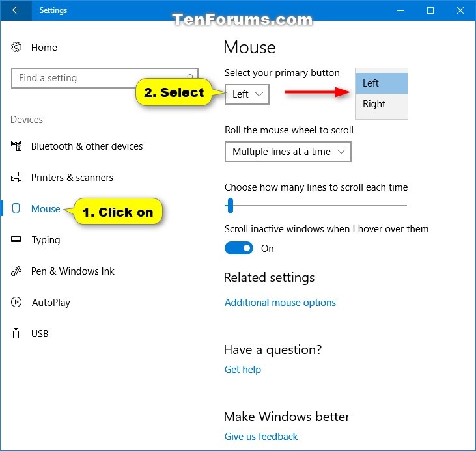Open Pen & Windows Ink settings
476x451 pixels.
[x=73, y=271]
